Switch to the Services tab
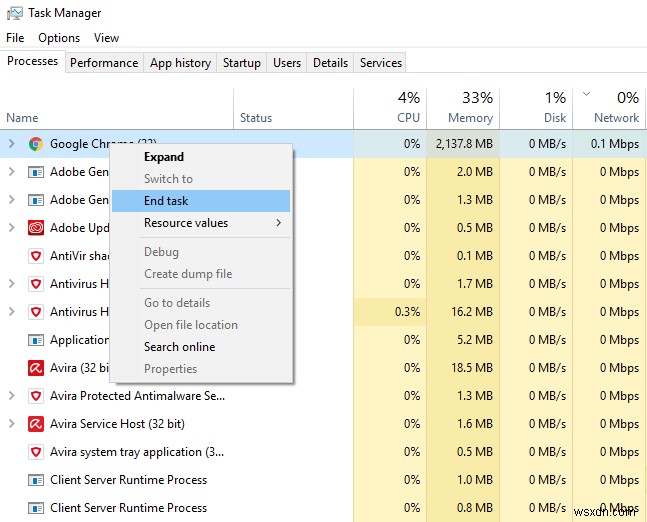The image size is (647, 522). click(380, 63)
